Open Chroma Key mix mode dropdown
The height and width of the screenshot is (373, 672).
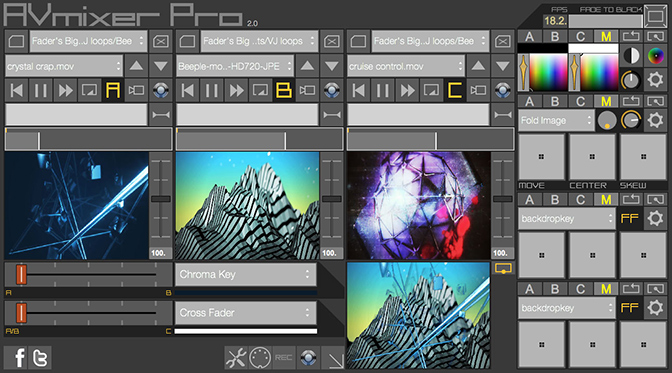pos(246,274)
